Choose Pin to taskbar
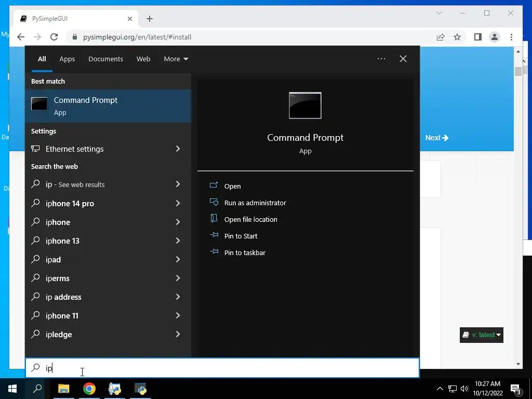Image resolution: width=532 pixels, height=399 pixels. (245, 253)
